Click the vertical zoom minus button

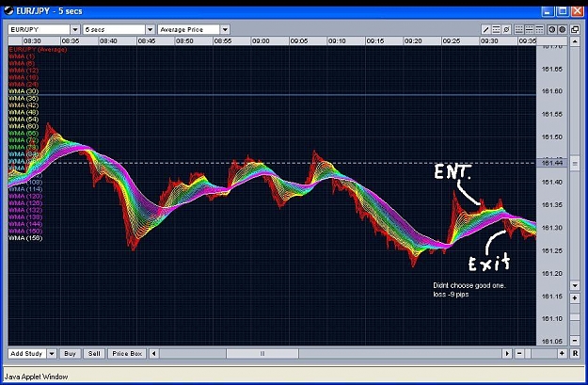pos(575,341)
